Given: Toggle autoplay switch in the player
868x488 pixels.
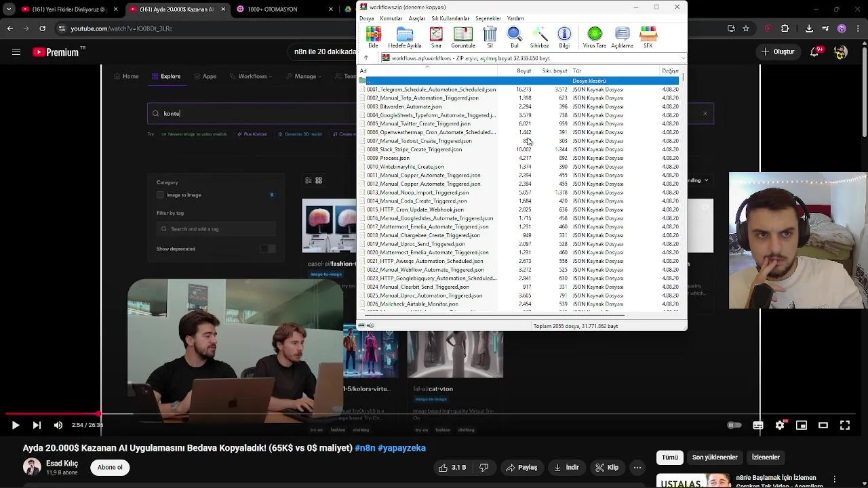Looking at the screenshot, I should (734, 425).
